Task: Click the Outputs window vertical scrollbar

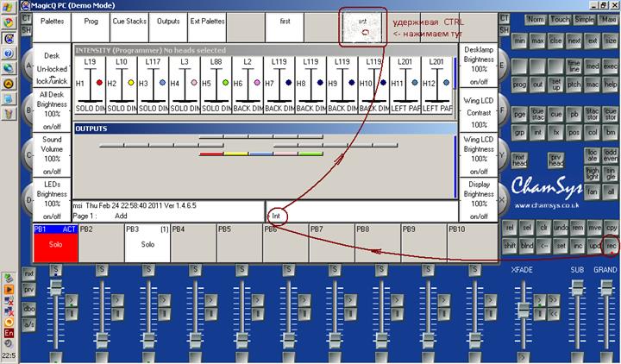Action: pyautogui.click(x=455, y=166)
